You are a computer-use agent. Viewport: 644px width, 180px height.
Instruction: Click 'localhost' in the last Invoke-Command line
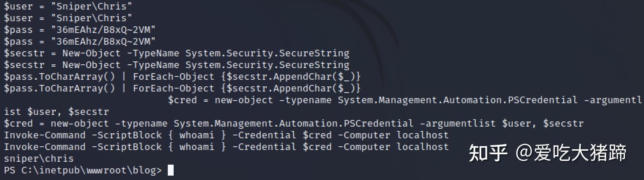coord(423,147)
